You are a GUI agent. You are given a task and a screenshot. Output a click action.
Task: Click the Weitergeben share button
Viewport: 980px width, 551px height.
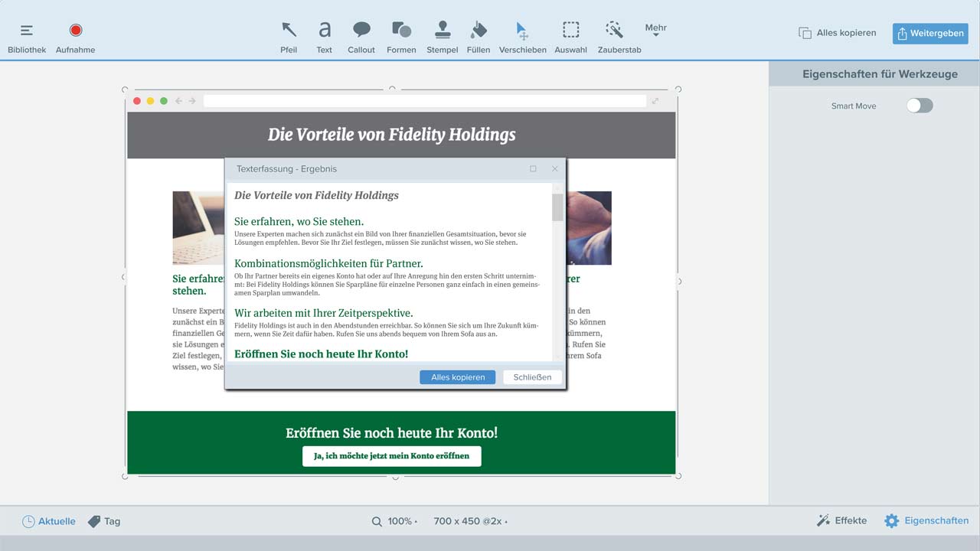[x=930, y=34]
